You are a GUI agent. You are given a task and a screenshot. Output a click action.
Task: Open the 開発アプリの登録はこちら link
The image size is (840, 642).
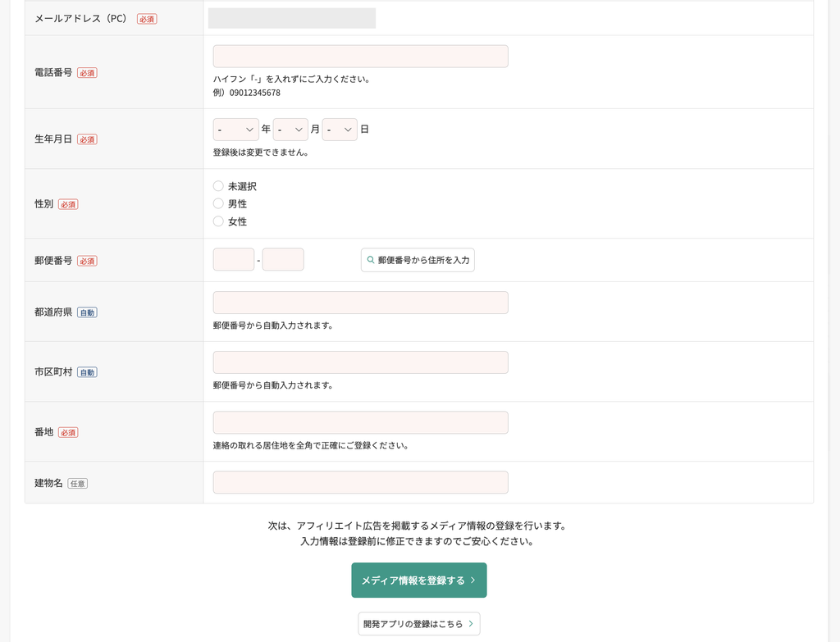point(419,624)
